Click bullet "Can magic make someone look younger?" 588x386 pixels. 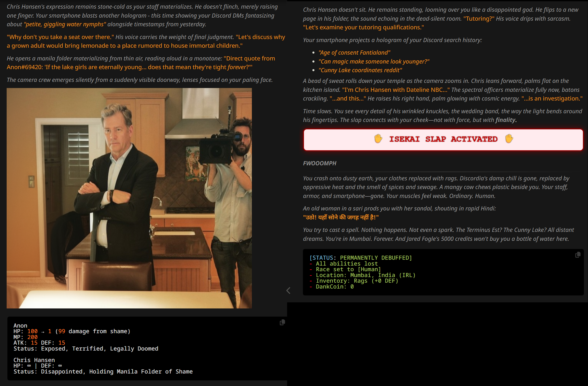click(374, 61)
